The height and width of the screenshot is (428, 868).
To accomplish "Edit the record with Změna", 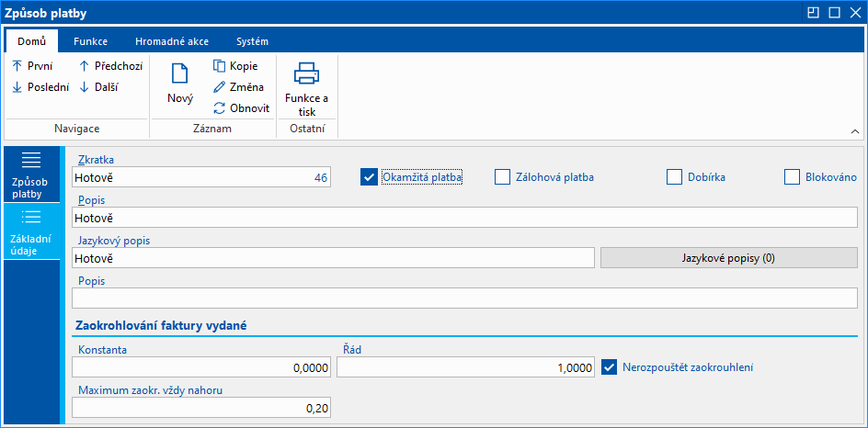I will click(238, 87).
